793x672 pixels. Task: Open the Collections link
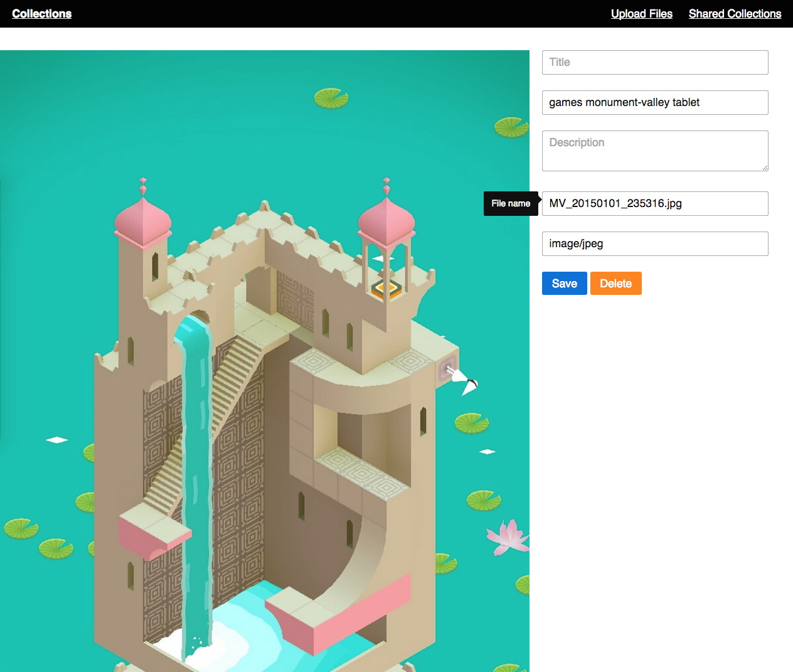tap(41, 14)
